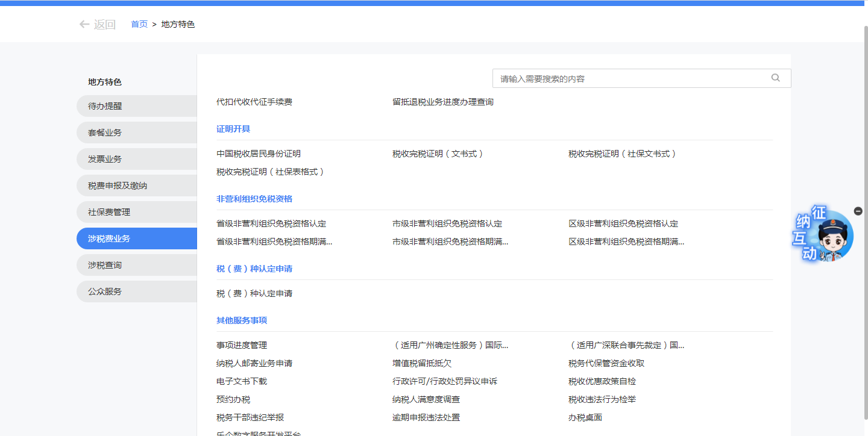Click 税收完税证明（文书式）link

pyautogui.click(x=438, y=154)
